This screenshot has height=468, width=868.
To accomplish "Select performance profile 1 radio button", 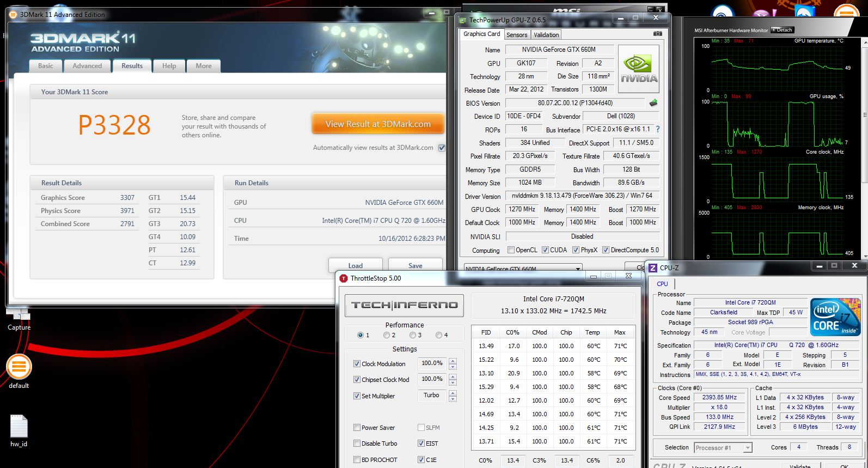I will click(x=360, y=335).
